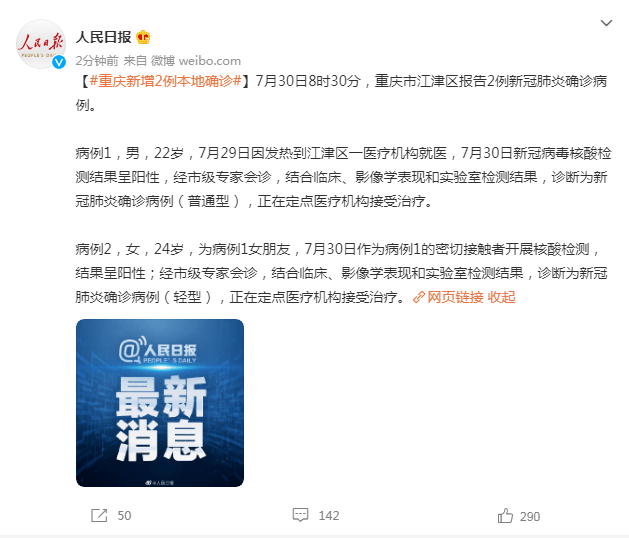629x538 pixels.
Task: Click the 2分钟前 timestamp
Action: (97, 61)
